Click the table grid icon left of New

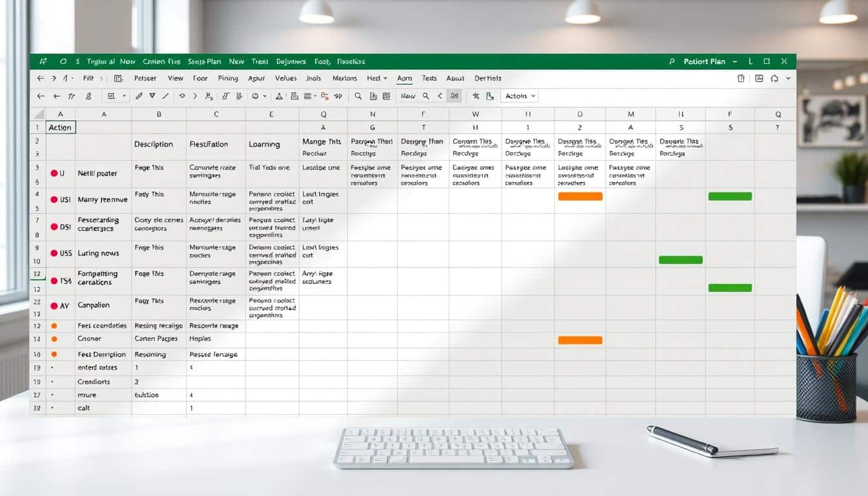click(386, 96)
